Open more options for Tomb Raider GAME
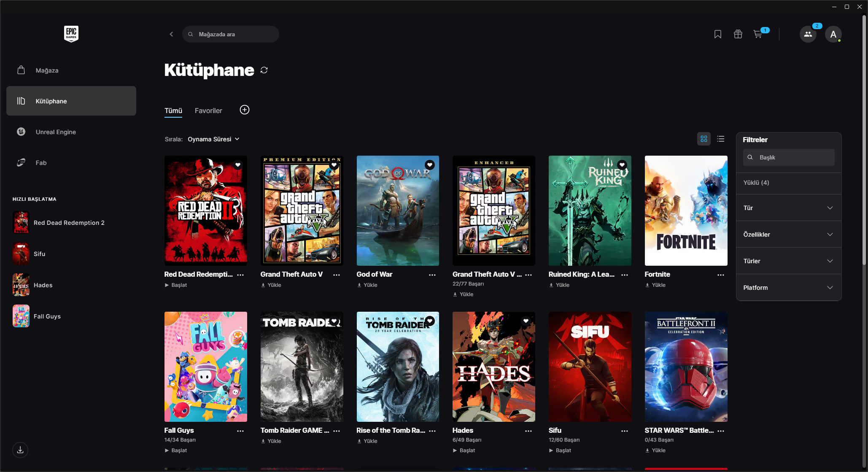868x472 pixels. pos(337,431)
